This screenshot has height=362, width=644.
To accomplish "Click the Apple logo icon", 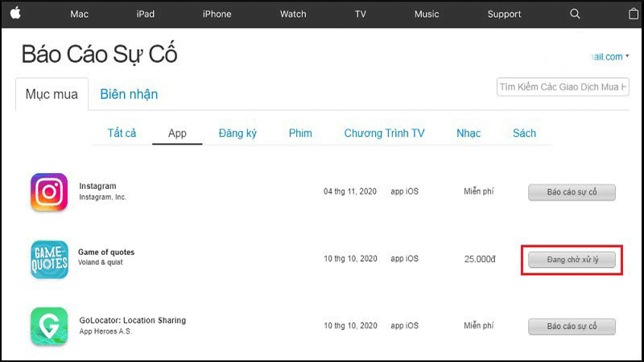I will coord(15,13).
